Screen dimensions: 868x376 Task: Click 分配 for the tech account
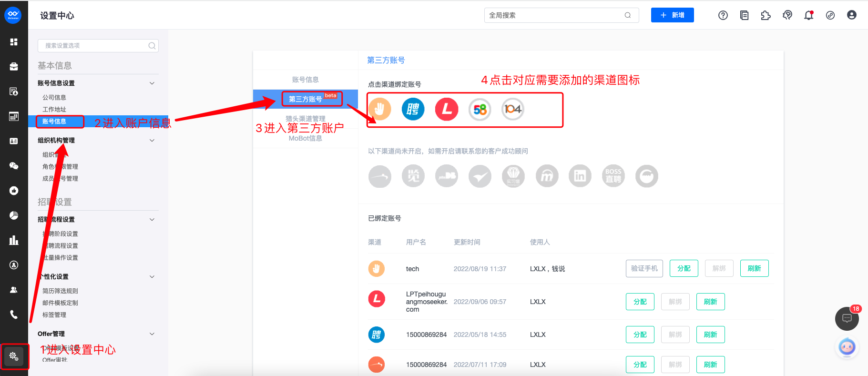coord(684,268)
